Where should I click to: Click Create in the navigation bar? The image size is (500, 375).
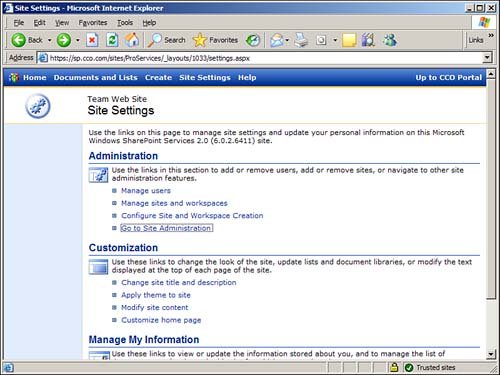coord(158,77)
